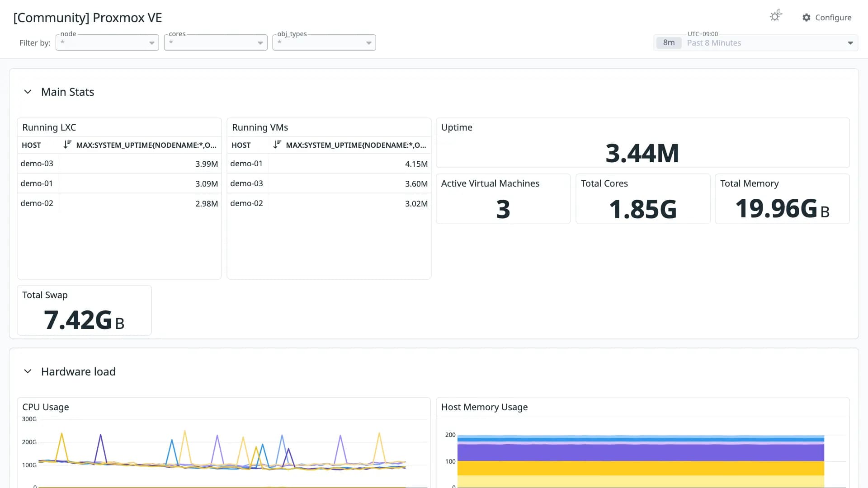
Task: Sort Running VMs by HOST column
Action: pos(241,145)
